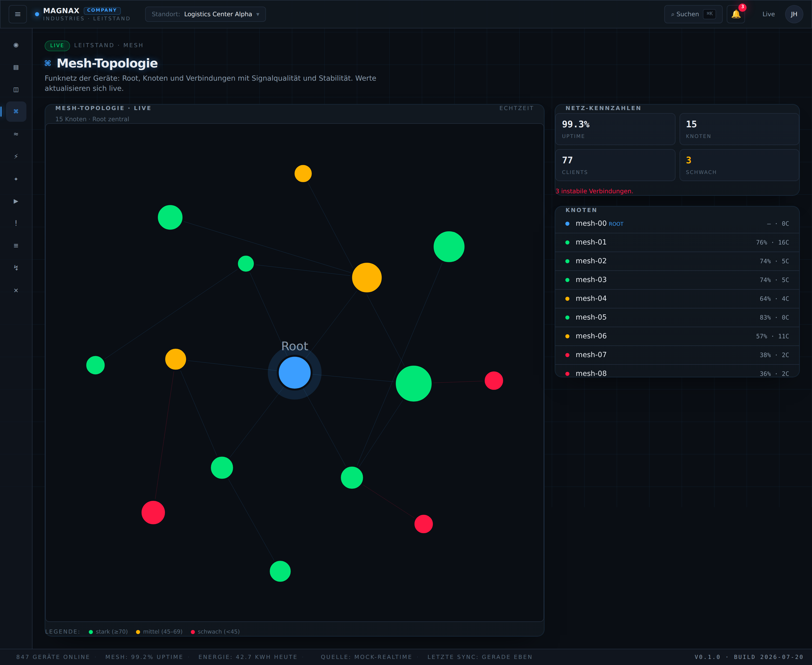Viewport: 812px width, 665px height.
Task: Open the JH user avatar
Action: [x=794, y=14]
